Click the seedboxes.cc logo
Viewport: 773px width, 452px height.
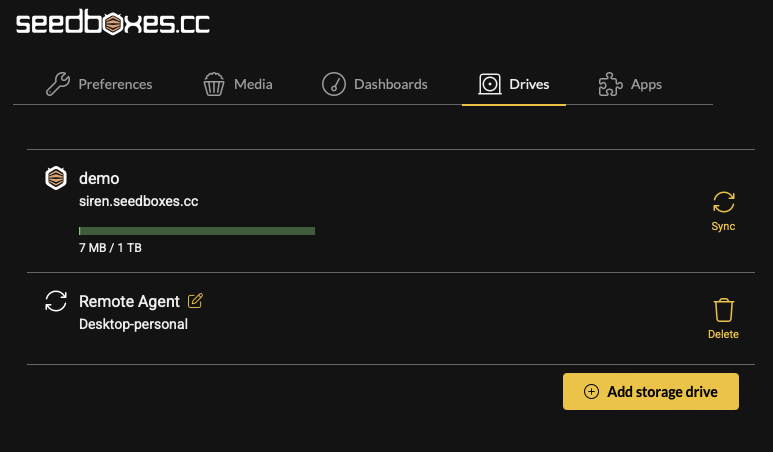(x=113, y=24)
